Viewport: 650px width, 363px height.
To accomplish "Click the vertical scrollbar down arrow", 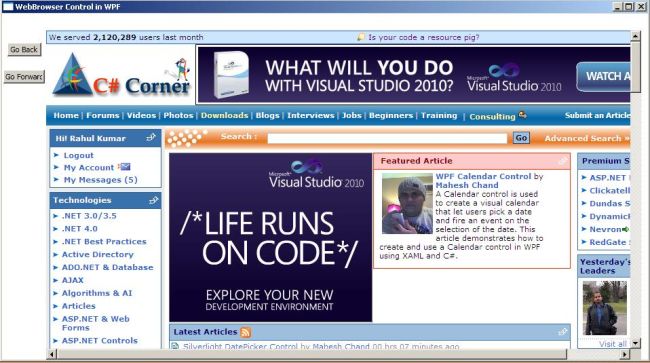I will click(x=635, y=343).
